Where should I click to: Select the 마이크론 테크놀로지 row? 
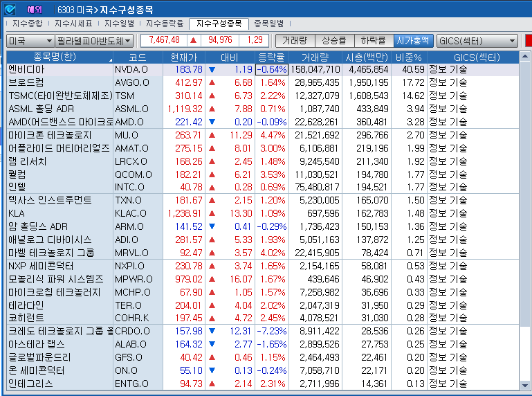click(263, 135)
